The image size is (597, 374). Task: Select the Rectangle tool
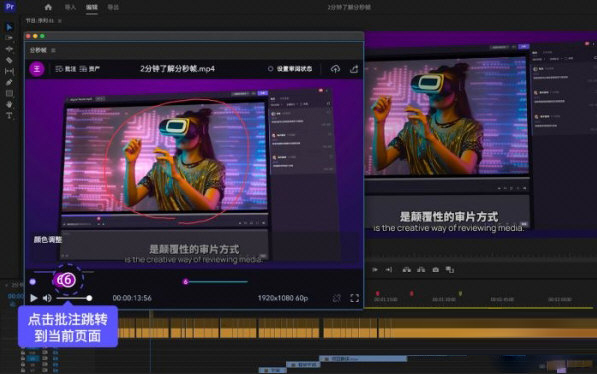(9, 93)
